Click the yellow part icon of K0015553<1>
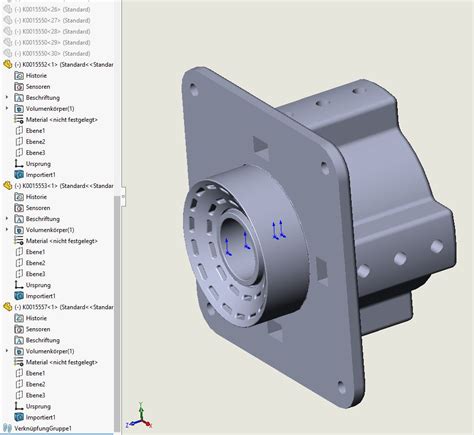Screen dimensions: 474x435 coord(7,186)
